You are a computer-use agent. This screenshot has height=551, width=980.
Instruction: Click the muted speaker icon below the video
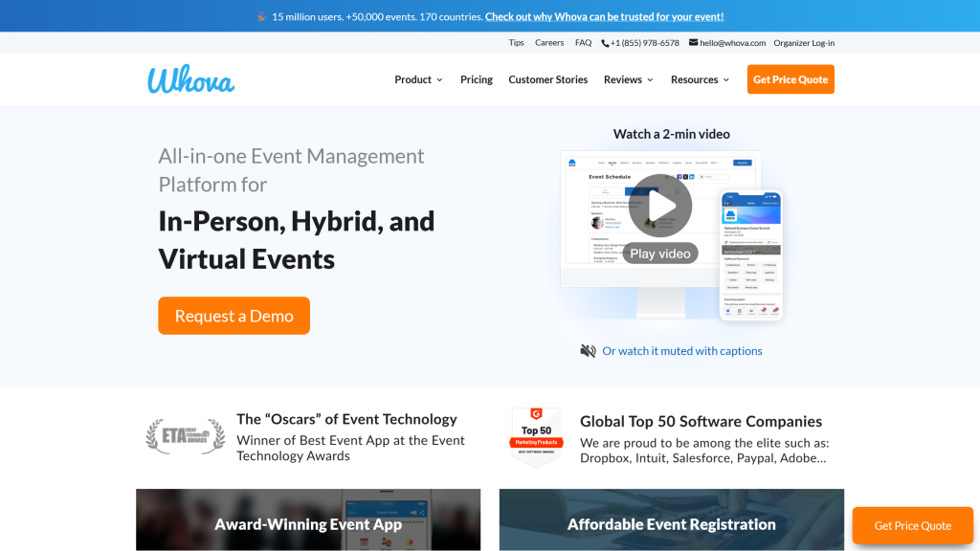[588, 350]
